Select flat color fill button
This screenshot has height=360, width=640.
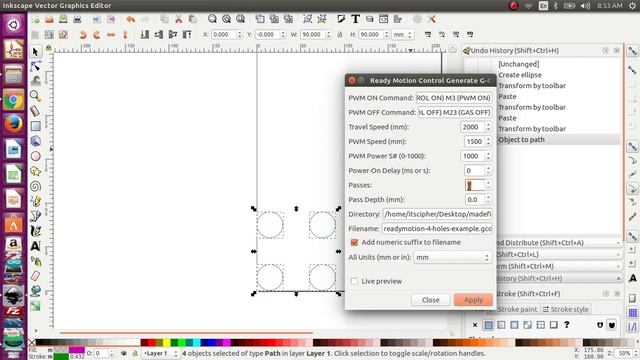click(488, 325)
